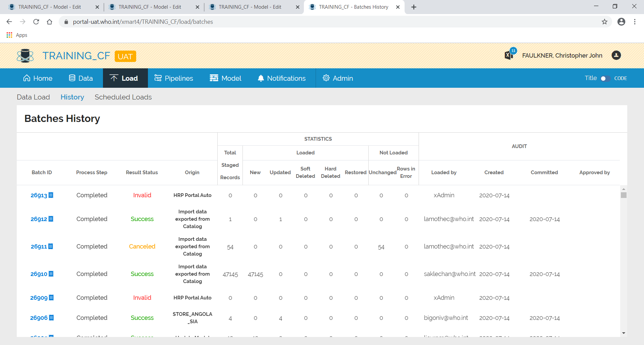644x345 pixels.
Task: Click the table scrollbar down arrow
Action: pyautogui.click(x=624, y=333)
